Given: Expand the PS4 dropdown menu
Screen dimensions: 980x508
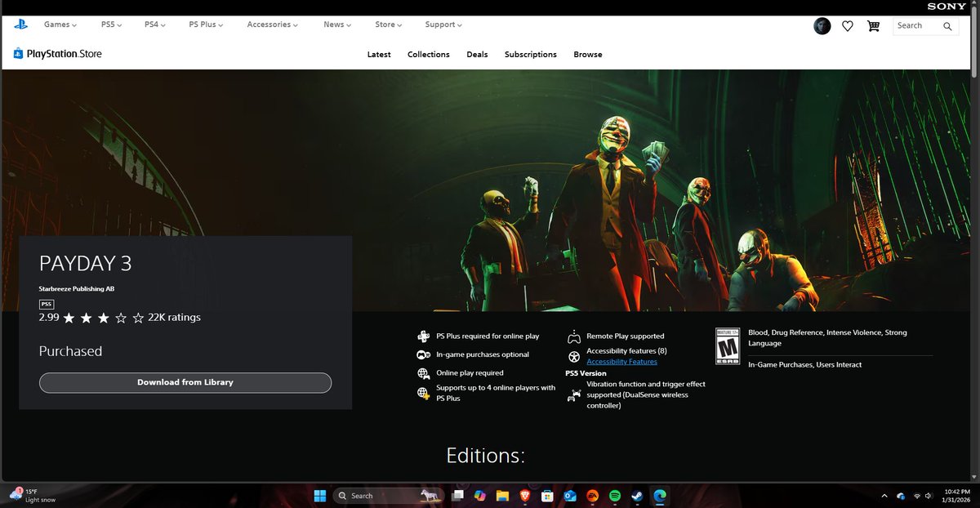Looking at the screenshot, I should click(x=155, y=25).
